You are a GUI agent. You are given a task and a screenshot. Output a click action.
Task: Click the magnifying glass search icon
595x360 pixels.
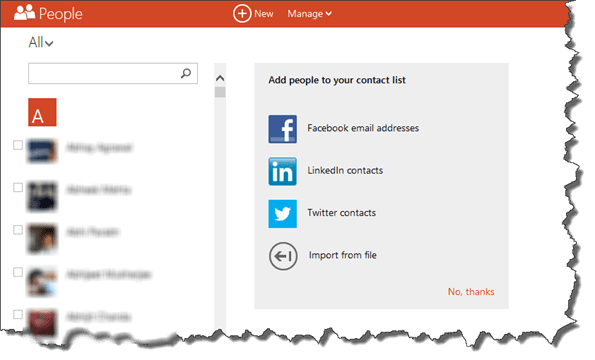pyautogui.click(x=186, y=73)
